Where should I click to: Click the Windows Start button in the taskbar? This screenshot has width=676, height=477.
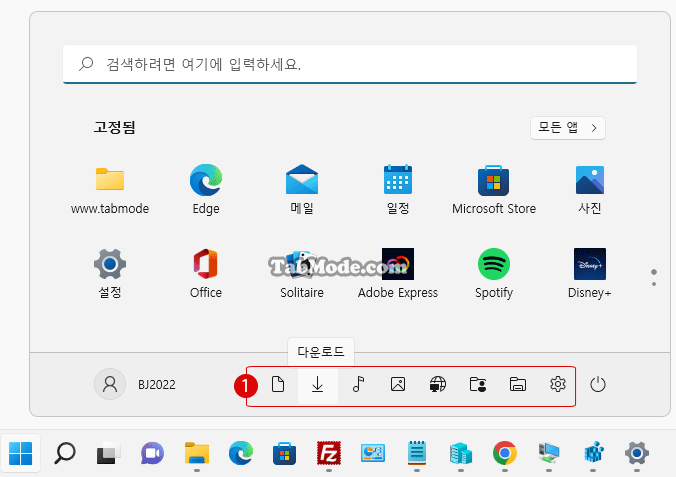pos(20,453)
